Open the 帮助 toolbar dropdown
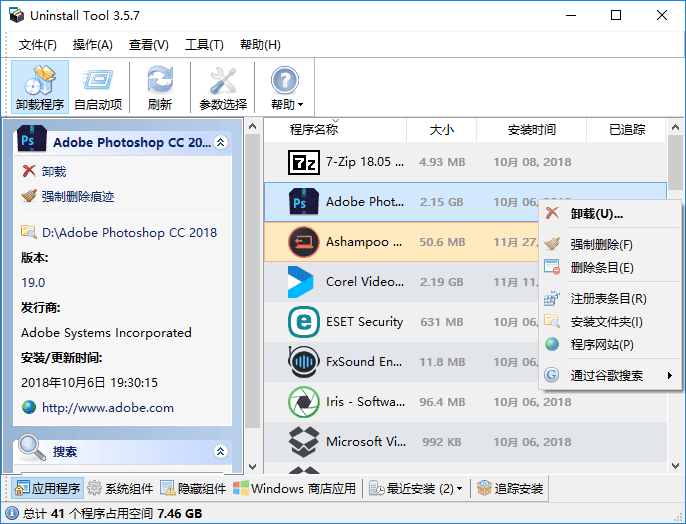The width and height of the screenshot is (686, 524). pos(285,87)
